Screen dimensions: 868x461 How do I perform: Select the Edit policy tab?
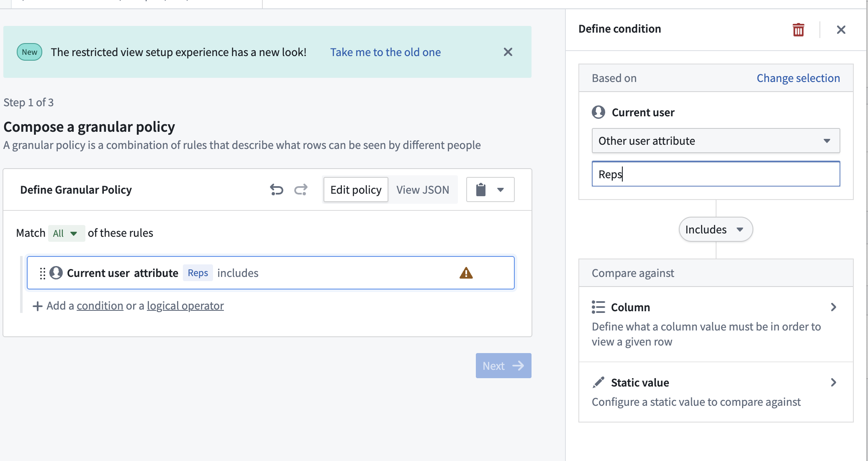click(356, 190)
